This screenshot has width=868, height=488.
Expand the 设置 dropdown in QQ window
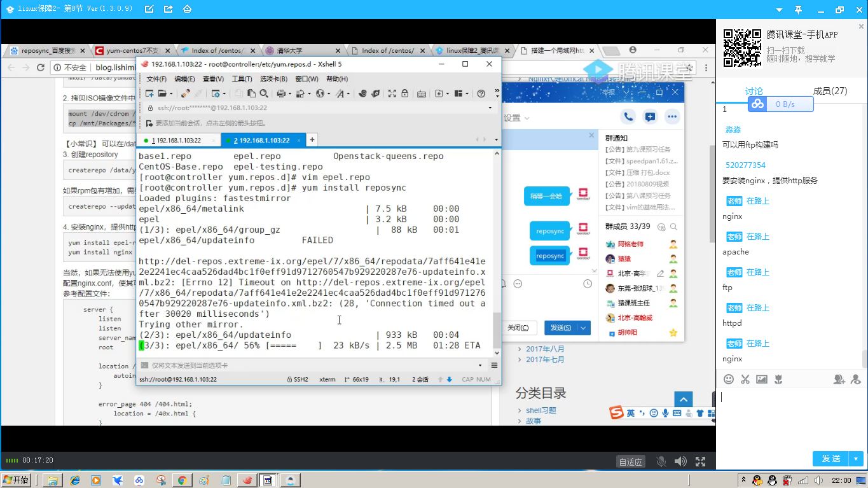(527, 118)
